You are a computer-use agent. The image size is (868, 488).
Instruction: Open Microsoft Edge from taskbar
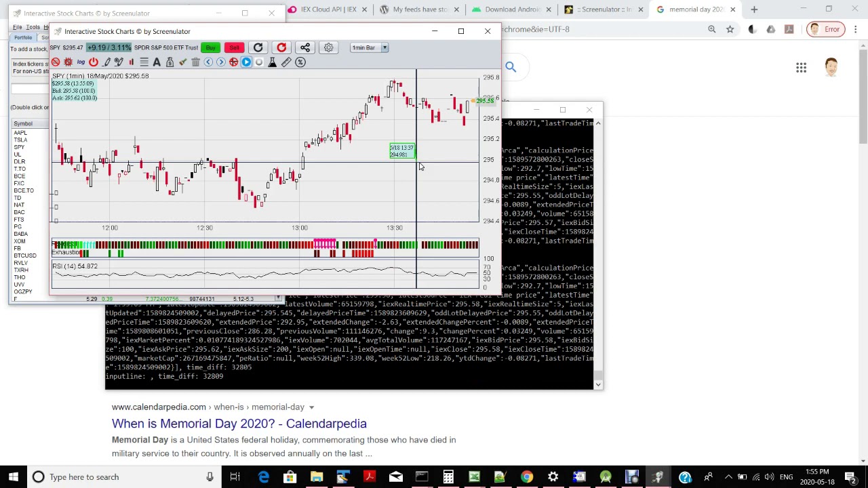(264, 476)
